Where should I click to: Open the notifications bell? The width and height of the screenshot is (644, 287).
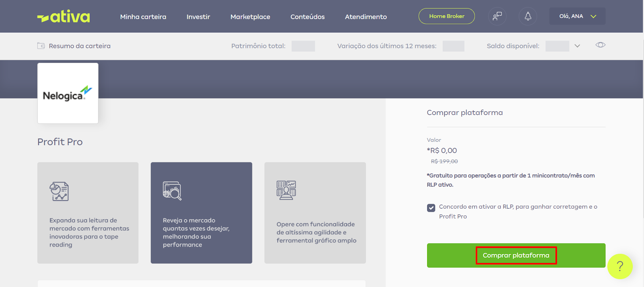pyautogui.click(x=528, y=16)
